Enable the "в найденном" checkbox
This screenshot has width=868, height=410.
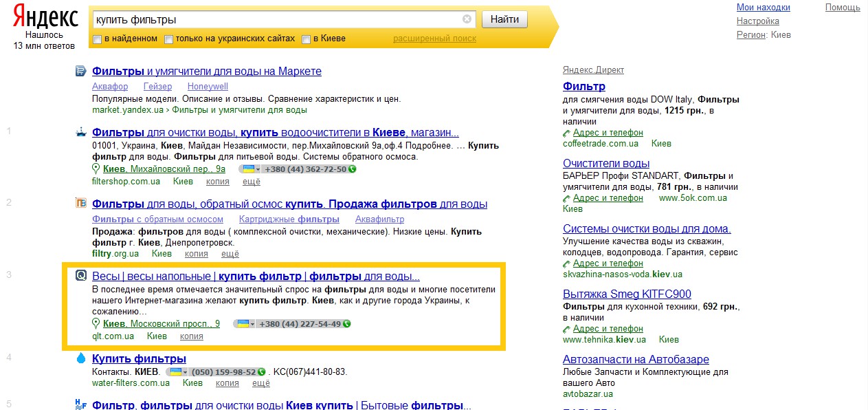97,39
